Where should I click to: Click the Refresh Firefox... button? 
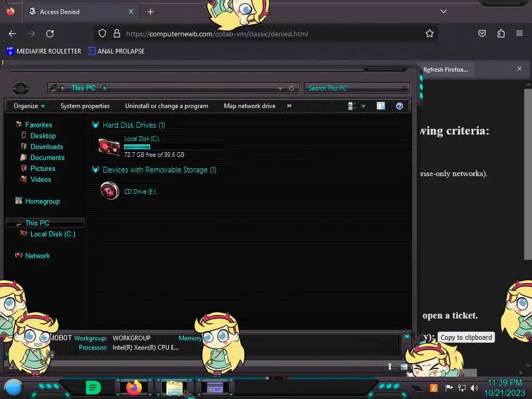click(446, 70)
